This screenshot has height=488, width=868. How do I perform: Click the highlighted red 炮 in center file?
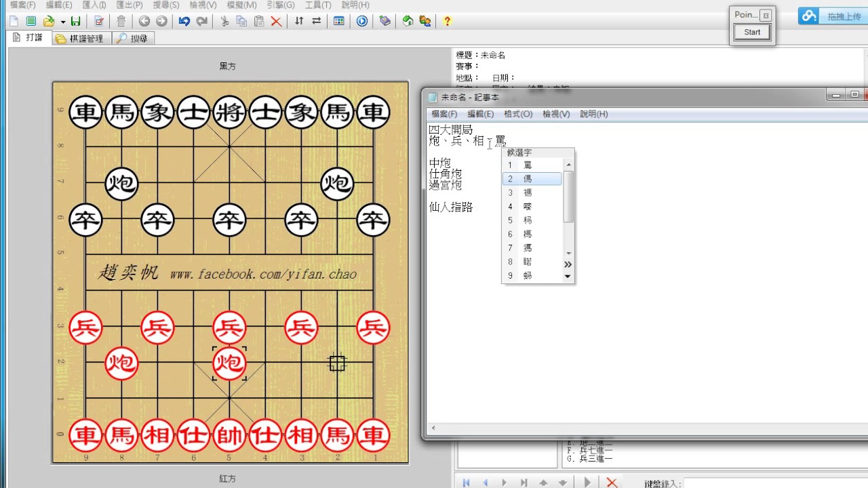coord(229,363)
